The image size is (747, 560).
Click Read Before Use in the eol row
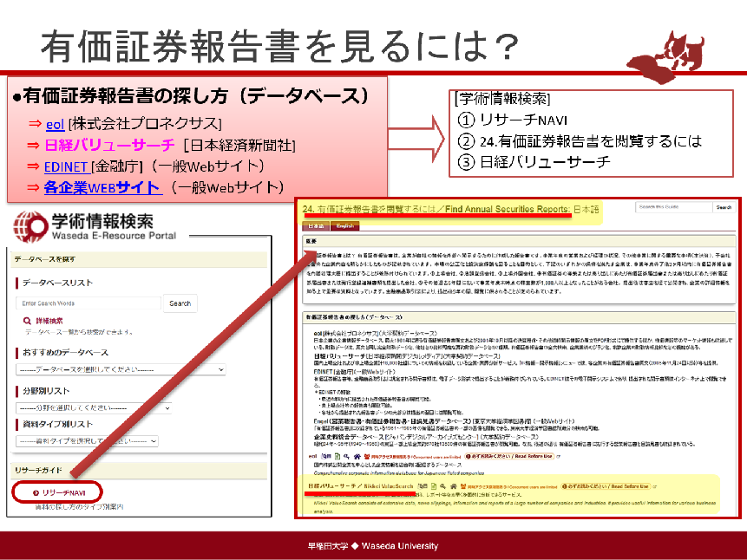pos(510,456)
